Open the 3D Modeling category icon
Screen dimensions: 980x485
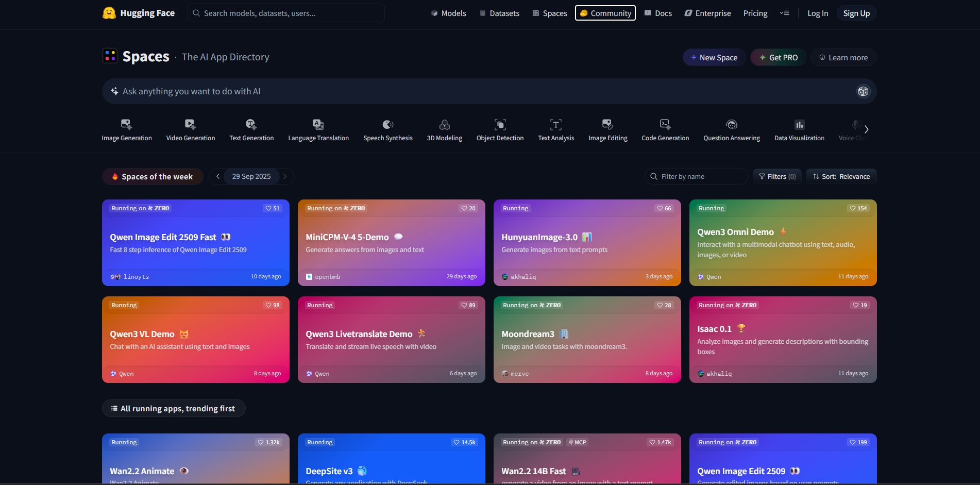(x=444, y=124)
